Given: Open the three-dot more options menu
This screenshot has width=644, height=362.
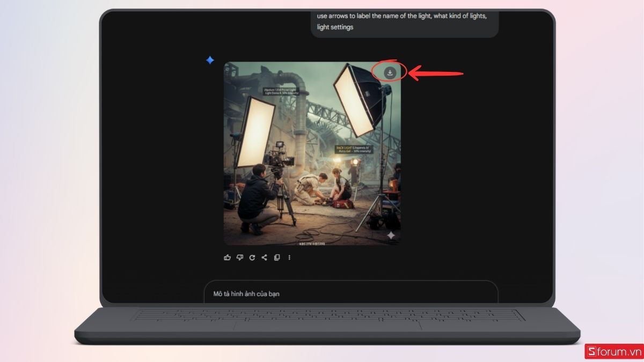Looking at the screenshot, I should click(289, 257).
